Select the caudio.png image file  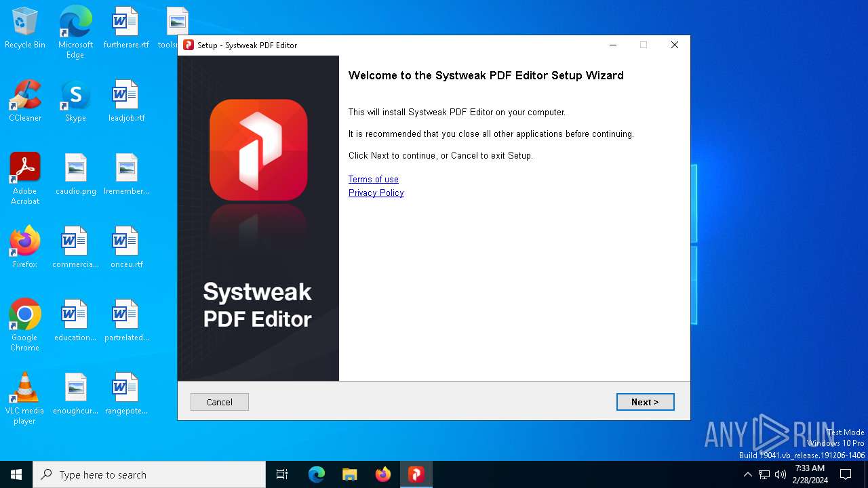[x=75, y=174]
